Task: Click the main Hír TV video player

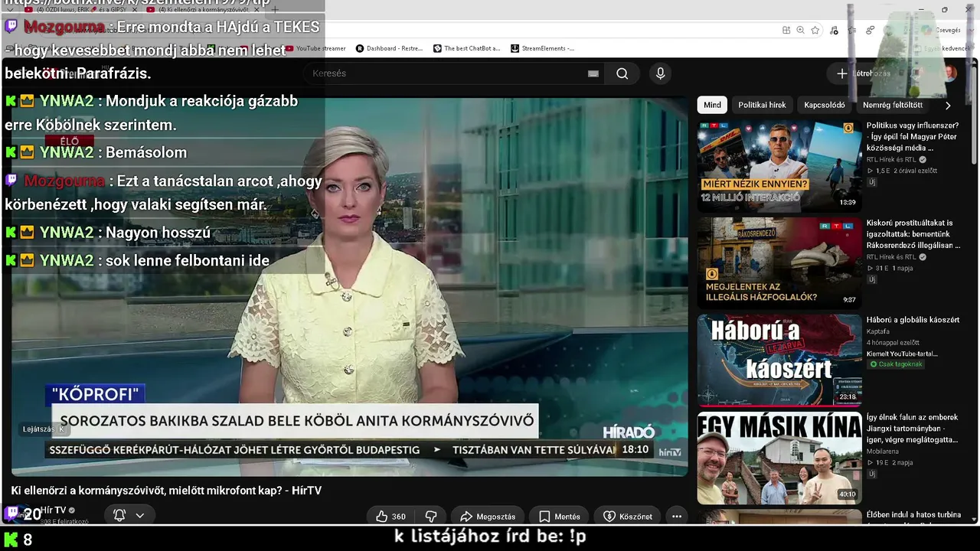Action: click(349, 287)
